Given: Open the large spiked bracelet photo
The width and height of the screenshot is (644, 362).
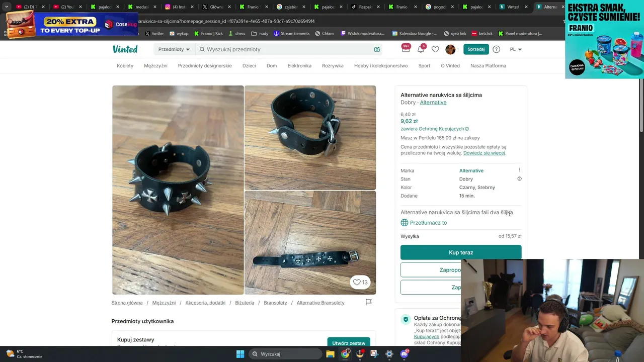Looking at the screenshot, I should click(x=178, y=190).
